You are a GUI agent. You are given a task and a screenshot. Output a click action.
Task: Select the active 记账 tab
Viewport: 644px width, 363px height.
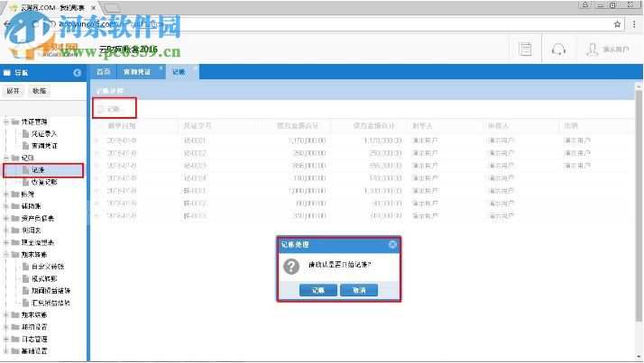tap(179, 72)
